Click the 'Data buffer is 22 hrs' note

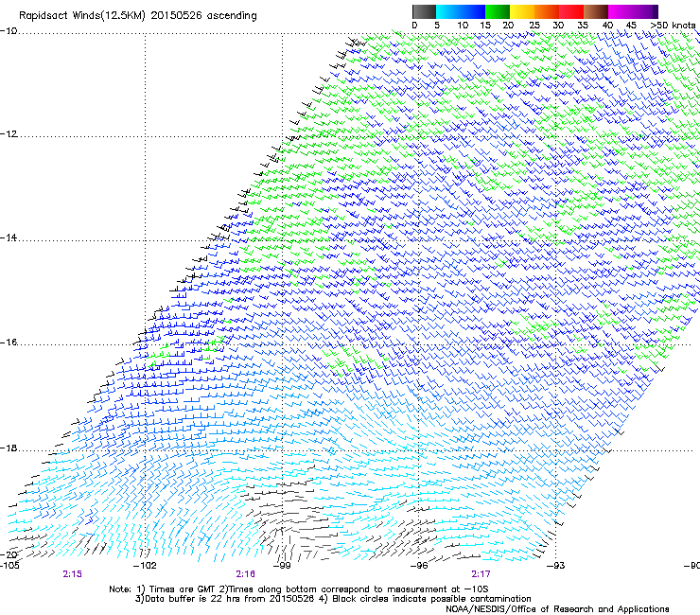pyautogui.click(x=333, y=599)
